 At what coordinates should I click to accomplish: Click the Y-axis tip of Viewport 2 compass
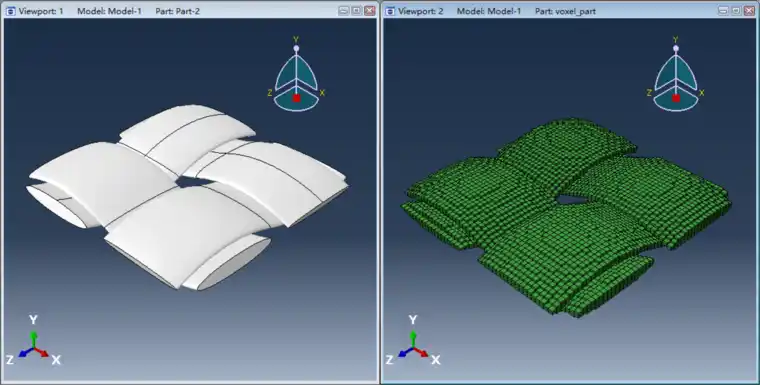coord(676,48)
